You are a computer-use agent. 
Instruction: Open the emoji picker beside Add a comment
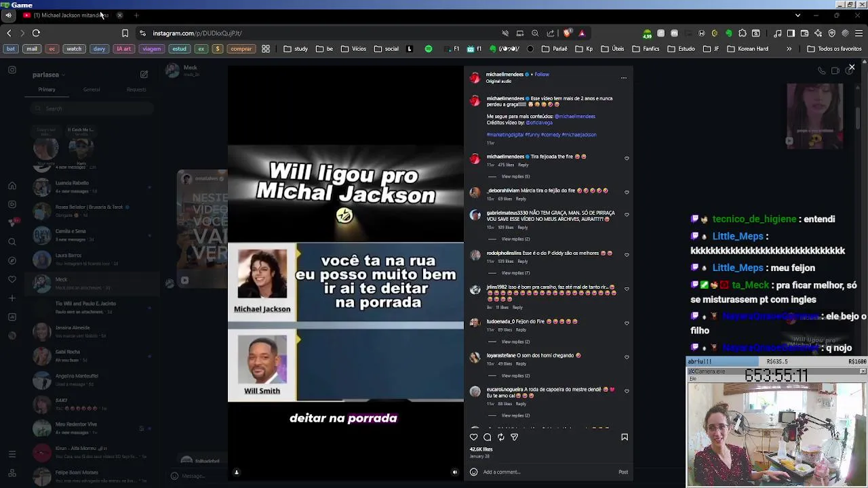(474, 472)
